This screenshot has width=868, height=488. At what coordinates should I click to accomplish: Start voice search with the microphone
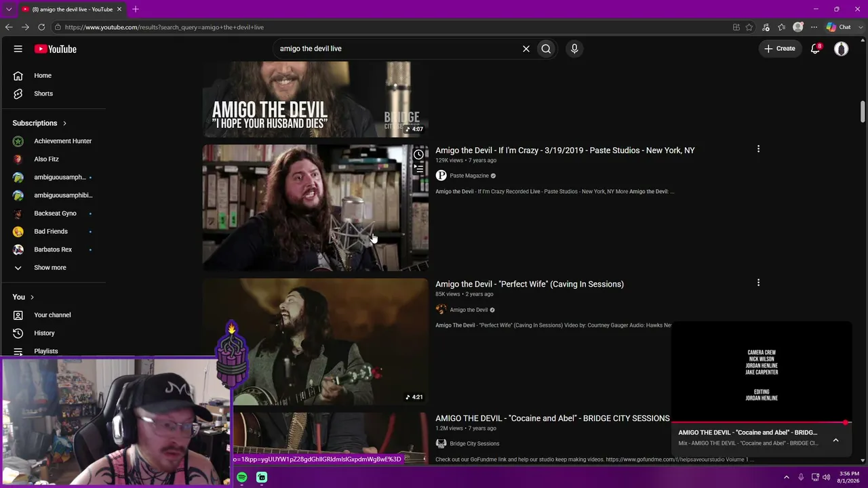(574, 49)
